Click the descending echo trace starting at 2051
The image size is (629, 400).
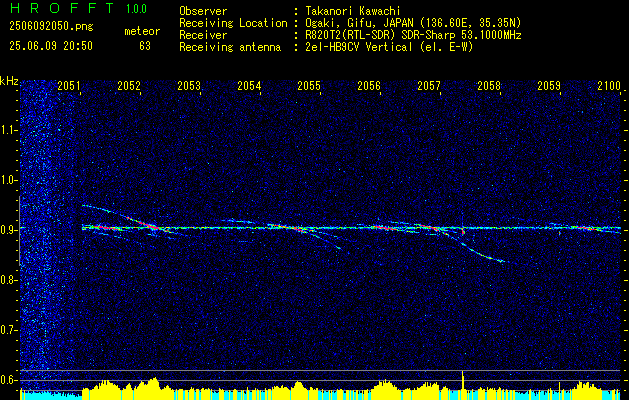point(120,216)
